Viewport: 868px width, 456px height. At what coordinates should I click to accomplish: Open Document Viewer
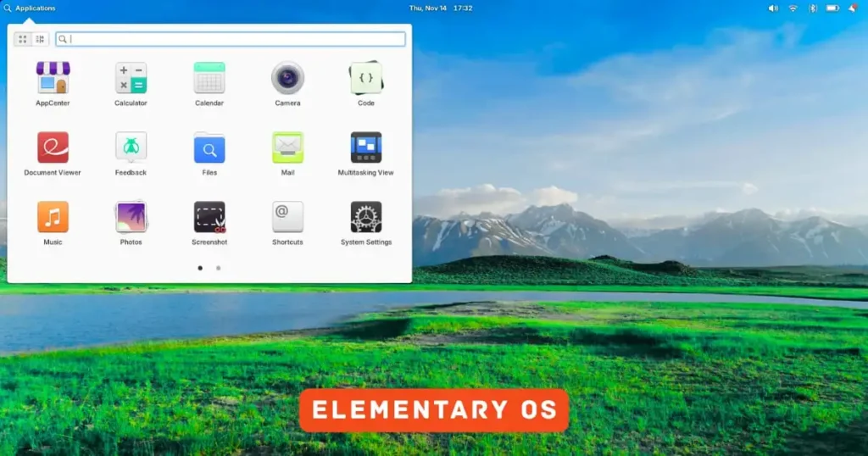(x=53, y=148)
